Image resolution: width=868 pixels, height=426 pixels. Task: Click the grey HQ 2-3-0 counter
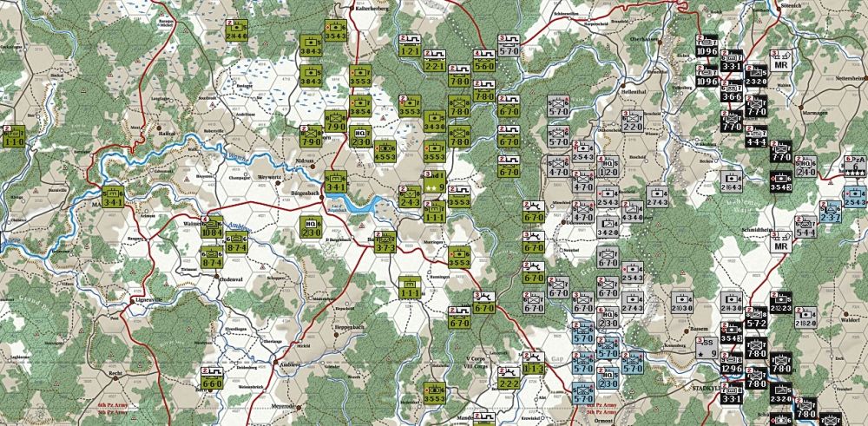click(x=608, y=318)
